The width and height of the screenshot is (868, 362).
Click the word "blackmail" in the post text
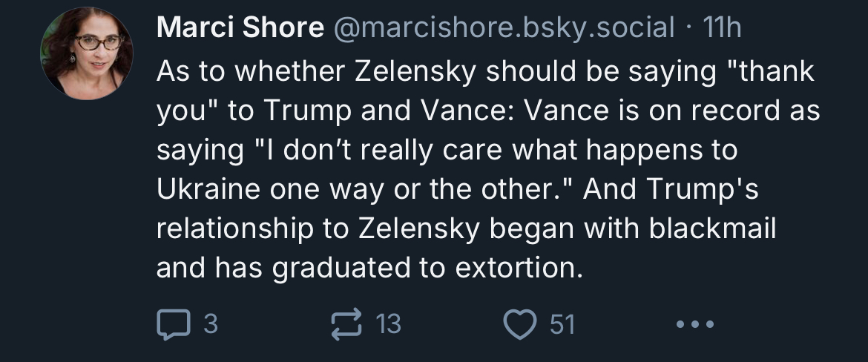[x=712, y=228]
